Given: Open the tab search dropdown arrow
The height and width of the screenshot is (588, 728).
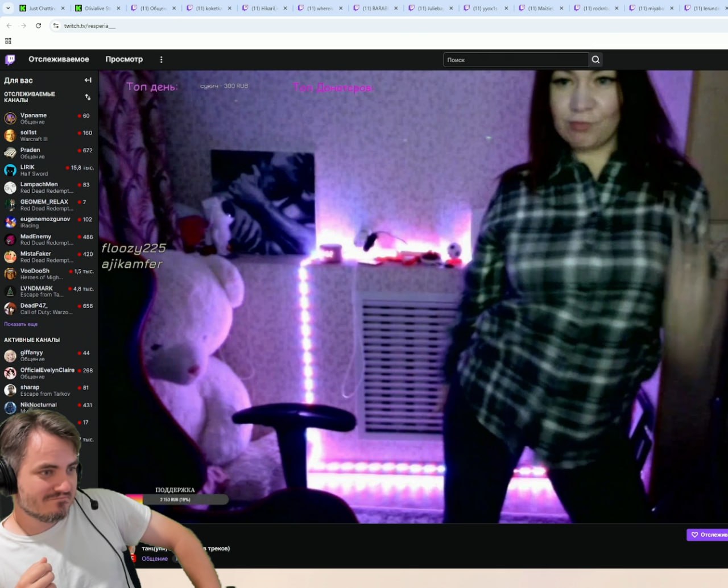Looking at the screenshot, I should coord(8,8).
